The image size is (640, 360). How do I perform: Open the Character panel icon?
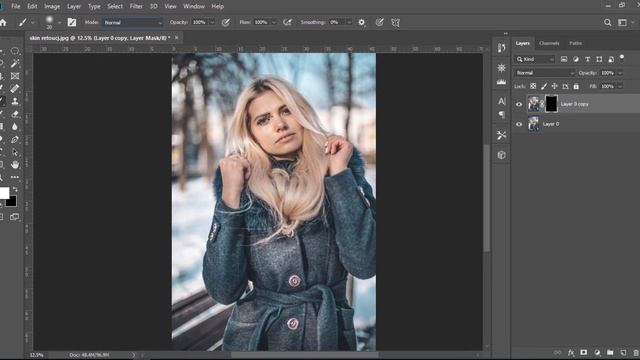tap(502, 101)
